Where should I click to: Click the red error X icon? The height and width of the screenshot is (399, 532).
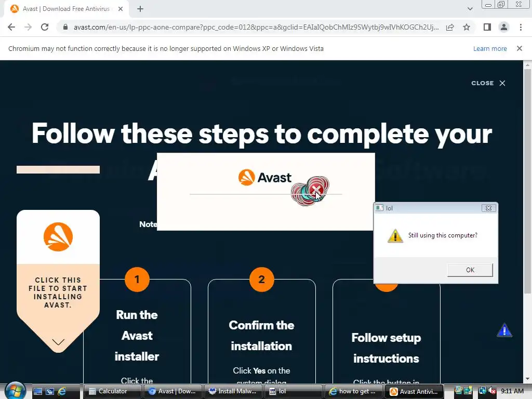click(x=316, y=189)
